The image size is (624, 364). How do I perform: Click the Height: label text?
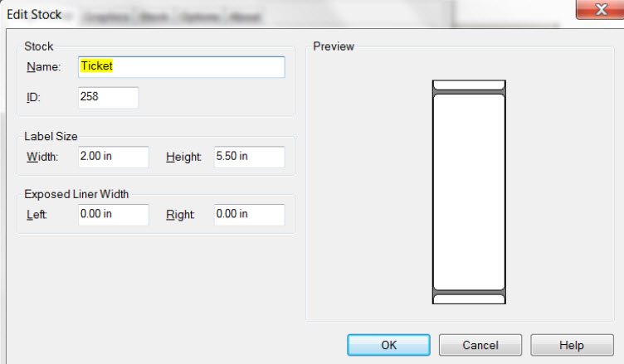(183, 157)
